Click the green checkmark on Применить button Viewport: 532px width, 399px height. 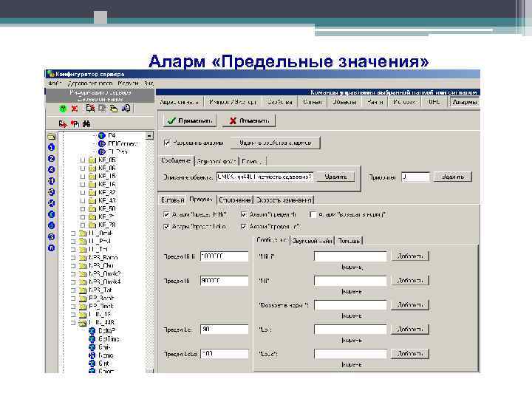pyautogui.click(x=171, y=120)
